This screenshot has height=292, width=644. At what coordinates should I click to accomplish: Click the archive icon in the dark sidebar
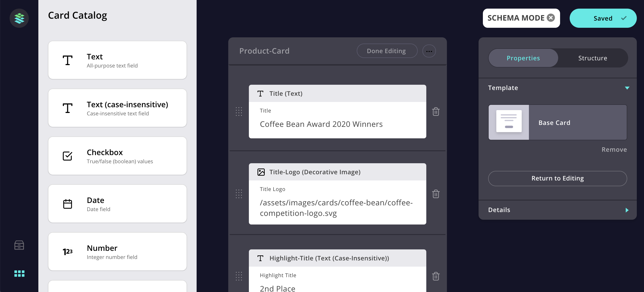tap(19, 245)
